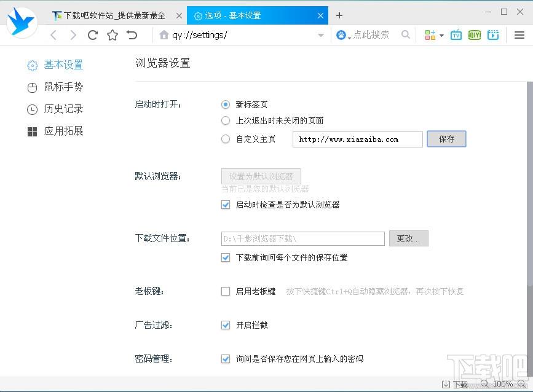Image resolution: width=533 pixels, height=392 pixels.
Task: Minimize the browser window
Action: (488, 12)
